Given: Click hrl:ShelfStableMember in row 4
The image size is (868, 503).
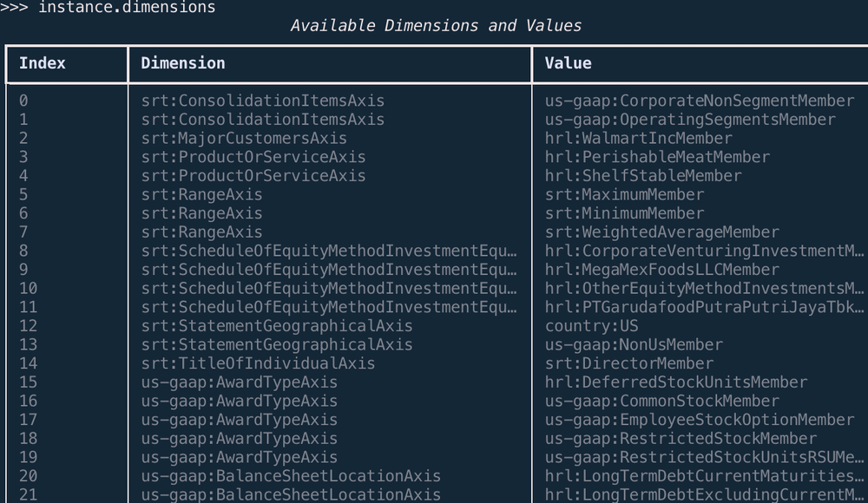Looking at the screenshot, I should (629, 175).
